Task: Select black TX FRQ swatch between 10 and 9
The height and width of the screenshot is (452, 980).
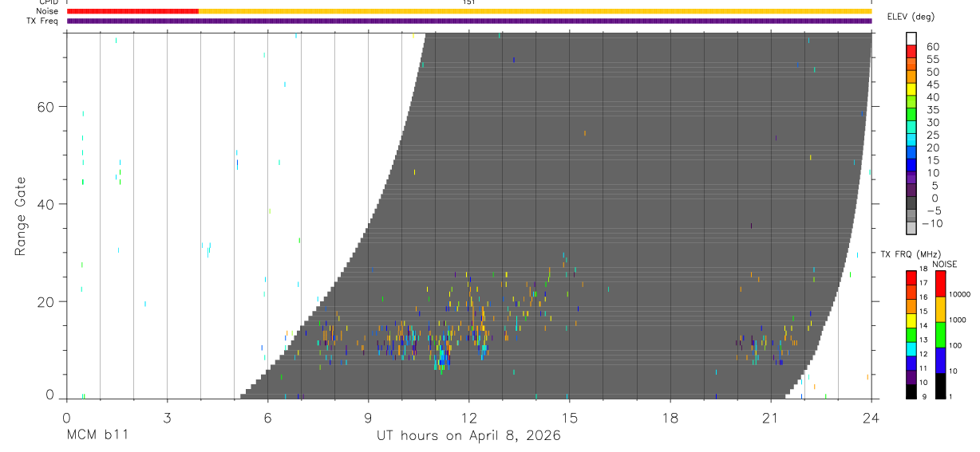Action: click(x=911, y=390)
